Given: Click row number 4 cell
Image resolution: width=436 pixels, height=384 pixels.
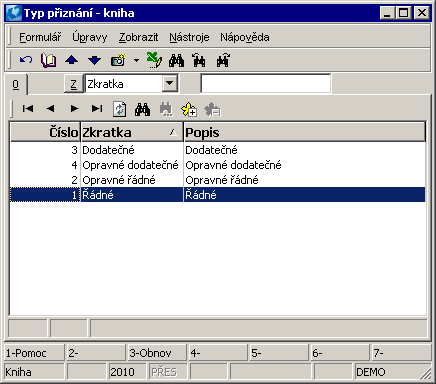Looking at the screenshot, I should (45, 165).
